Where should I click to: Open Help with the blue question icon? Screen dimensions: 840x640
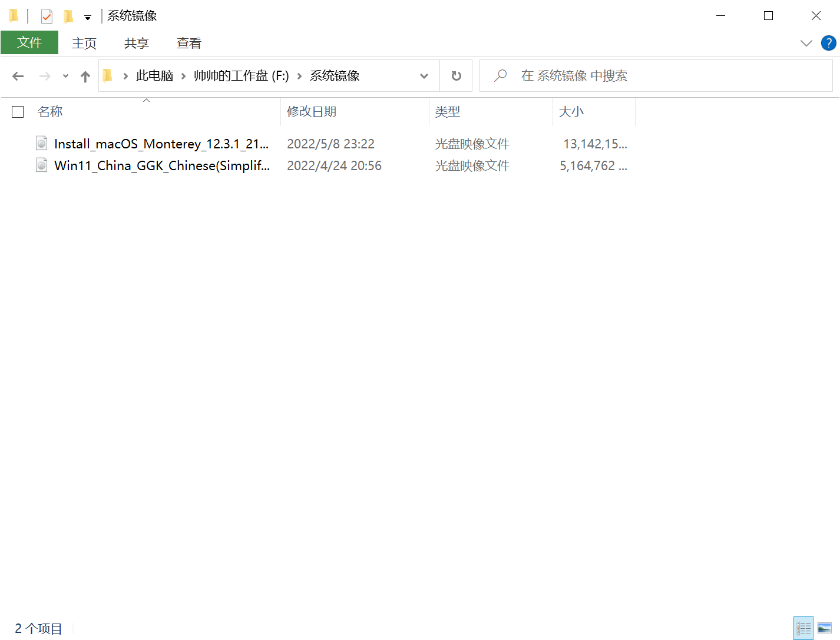pyautogui.click(x=828, y=43)
